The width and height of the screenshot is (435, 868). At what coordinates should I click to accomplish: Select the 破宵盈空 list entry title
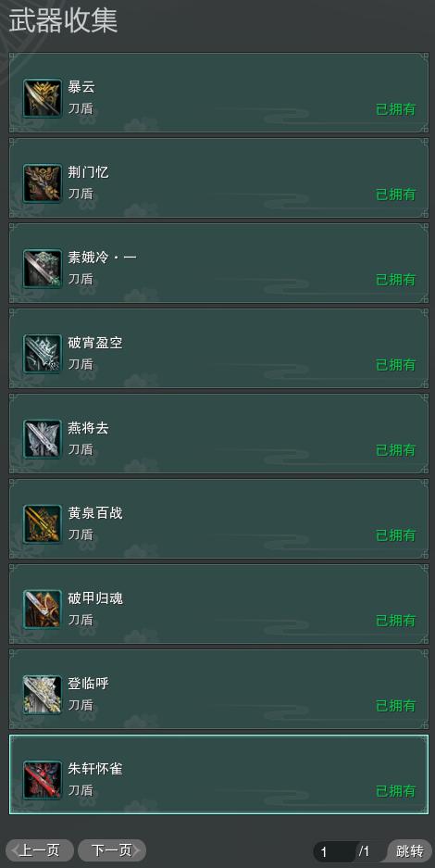(95, 343)
